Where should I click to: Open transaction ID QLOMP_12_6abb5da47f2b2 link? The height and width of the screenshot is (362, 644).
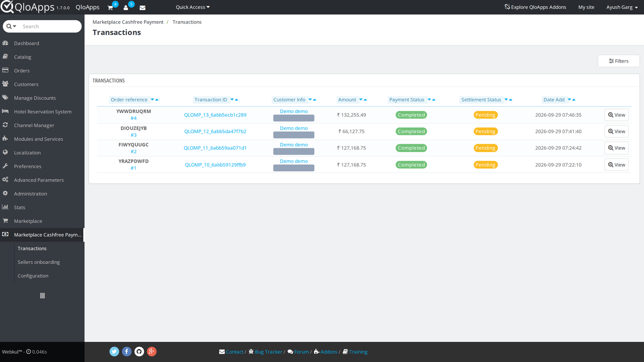click(215, 131)
